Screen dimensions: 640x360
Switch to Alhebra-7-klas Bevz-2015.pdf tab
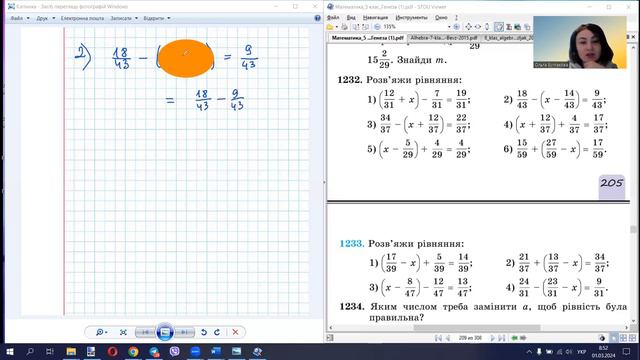pos(444,38)
